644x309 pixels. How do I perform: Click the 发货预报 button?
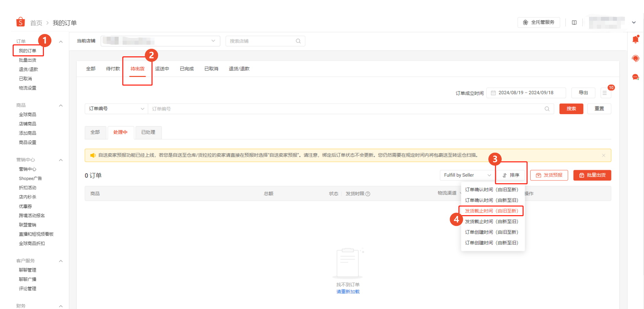[x=549, y=175]
